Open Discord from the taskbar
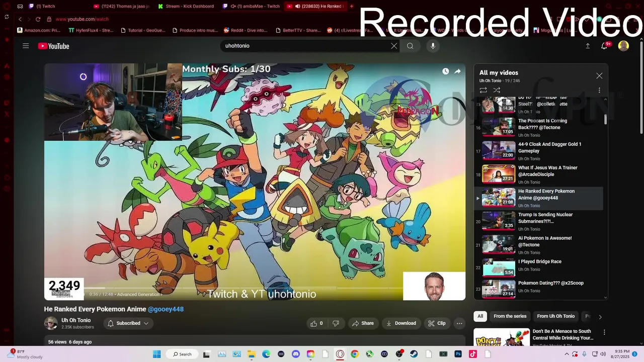 296,354
